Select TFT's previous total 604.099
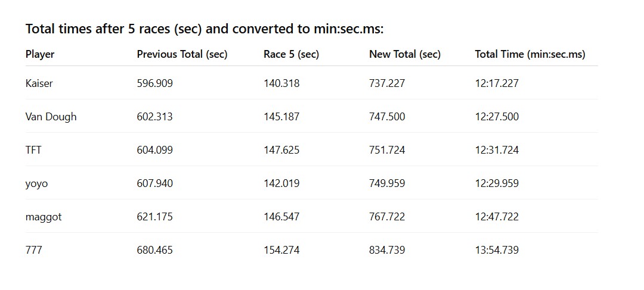 pyautogui.click(x=155, y=150)
